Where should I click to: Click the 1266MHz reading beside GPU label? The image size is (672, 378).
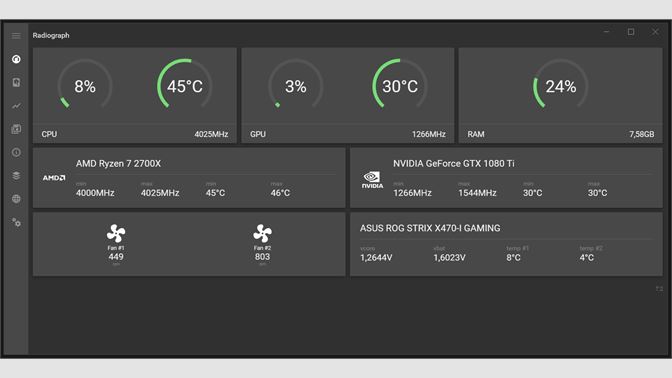pos(429,134)
